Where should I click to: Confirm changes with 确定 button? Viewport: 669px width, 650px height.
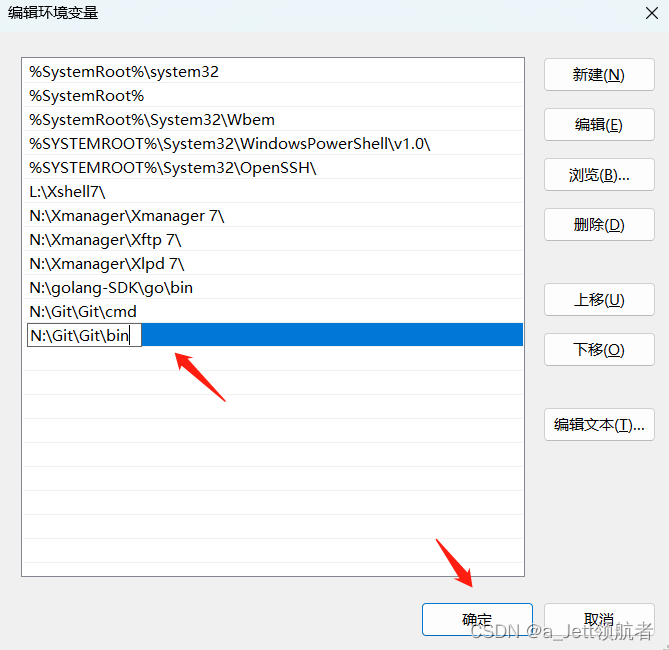point(477,619)
